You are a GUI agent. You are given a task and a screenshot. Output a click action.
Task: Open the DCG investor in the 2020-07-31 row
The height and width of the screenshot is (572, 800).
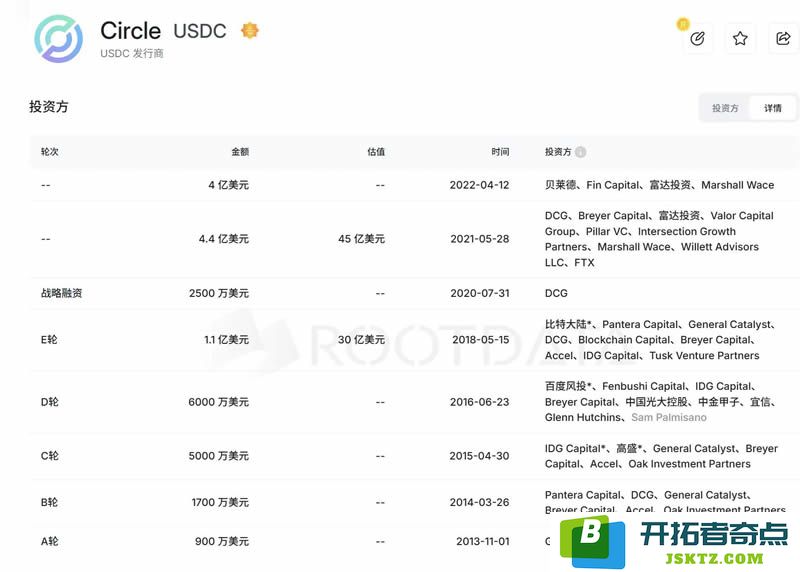556,293
